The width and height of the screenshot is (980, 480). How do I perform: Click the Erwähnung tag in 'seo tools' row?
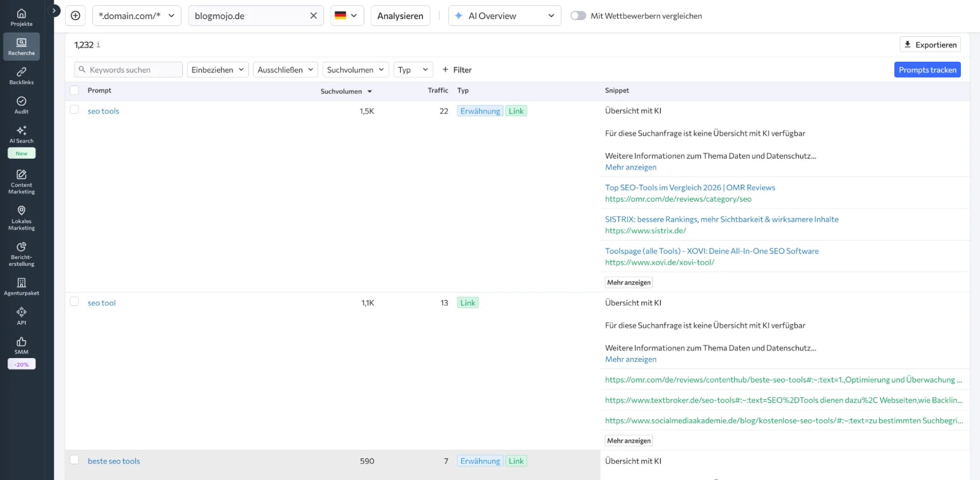(x=480, y=111)
